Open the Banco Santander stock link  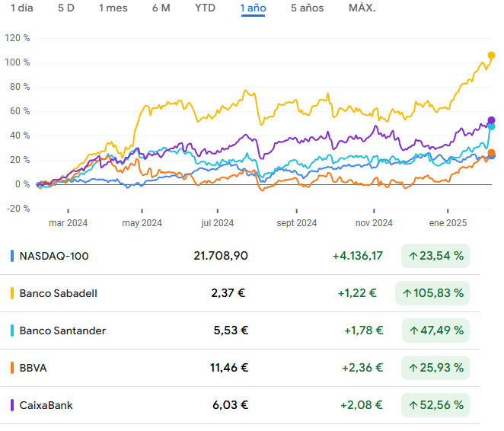[62, 330]
